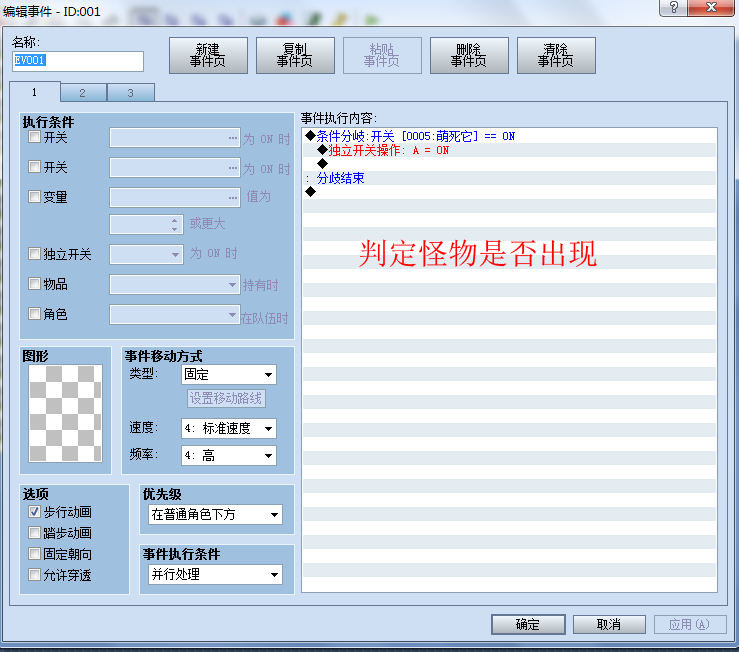Open the 独立开关 condition dropdown
The image size is (739, 652).
[x=146, y=255]
